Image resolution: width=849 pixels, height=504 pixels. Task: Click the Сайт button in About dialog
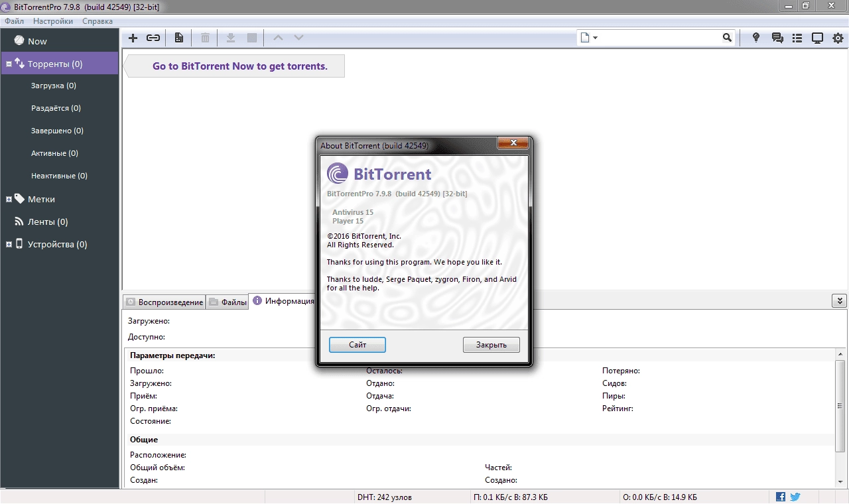pyautogui.click(x=358, y=345)
